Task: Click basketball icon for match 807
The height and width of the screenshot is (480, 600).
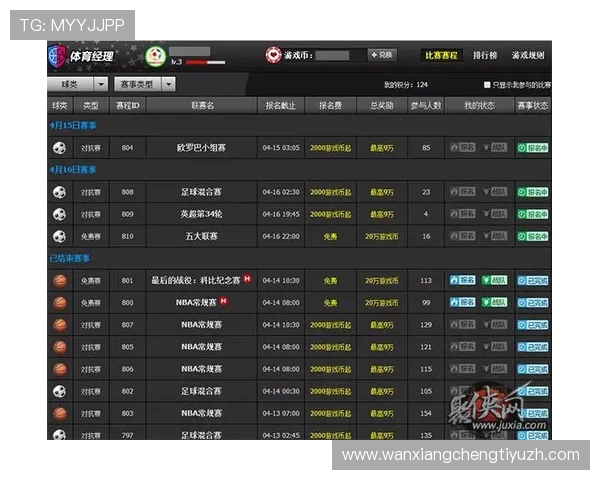Action: coord(60,325)
